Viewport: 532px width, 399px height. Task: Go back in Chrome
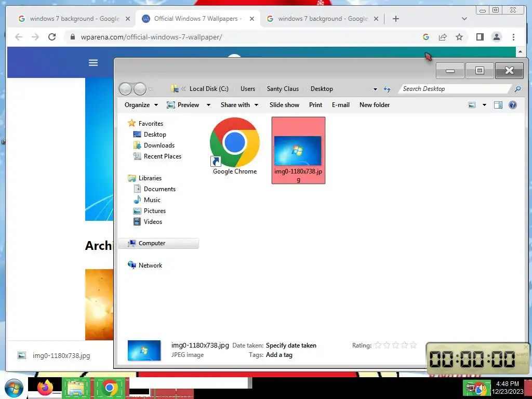coord(19,37)
